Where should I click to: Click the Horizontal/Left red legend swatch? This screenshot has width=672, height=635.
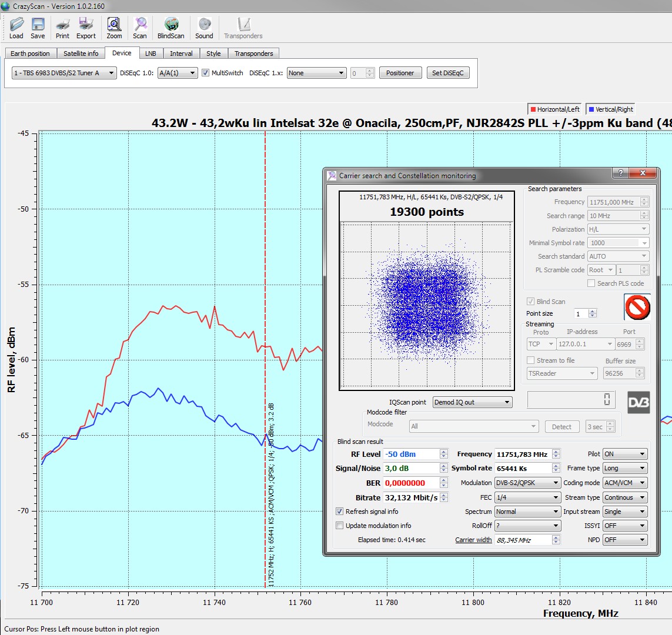[x=533, y=109]
